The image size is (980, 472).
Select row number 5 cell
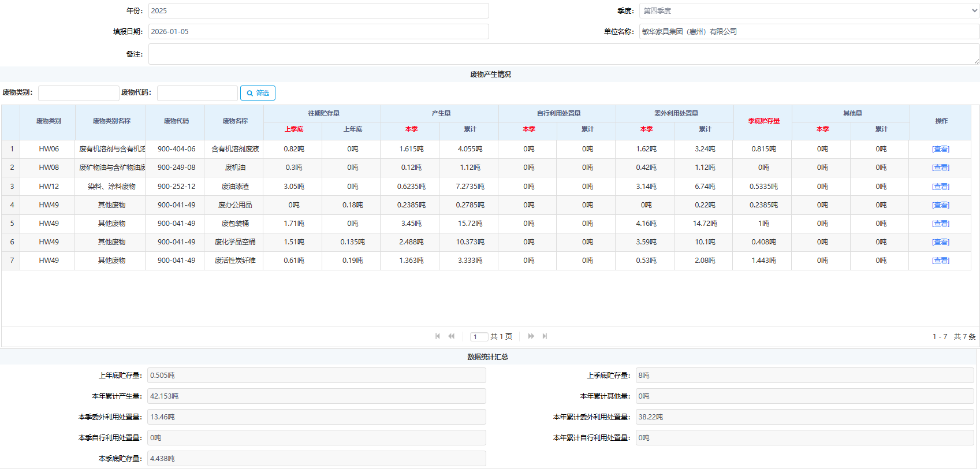click(x=12, y=224)
